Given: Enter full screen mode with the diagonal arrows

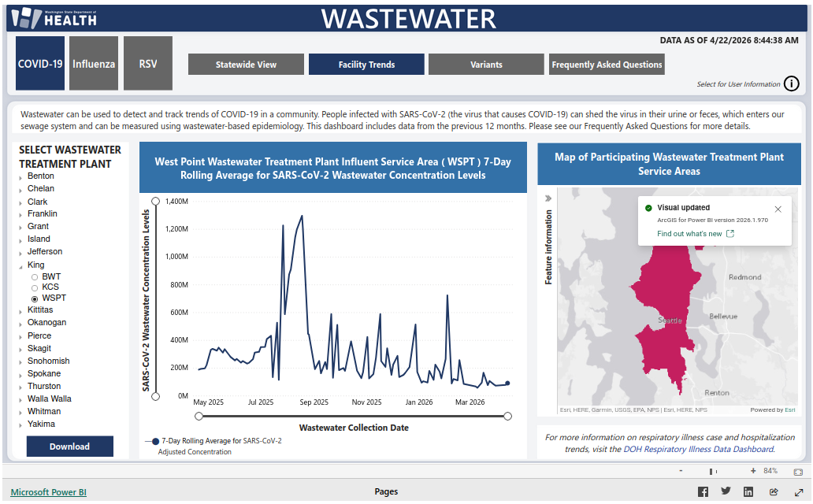Looking at the screenshot, I should point(796,492).
